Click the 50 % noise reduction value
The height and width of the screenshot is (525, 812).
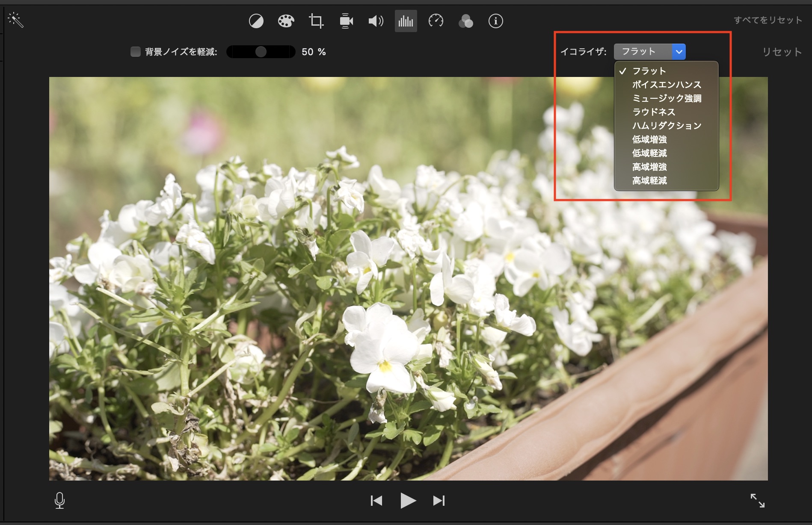tap(314, 52)
